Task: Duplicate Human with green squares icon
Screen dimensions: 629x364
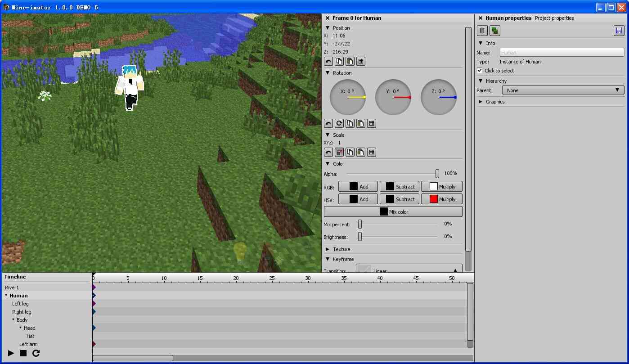Action: coord(495,31)
